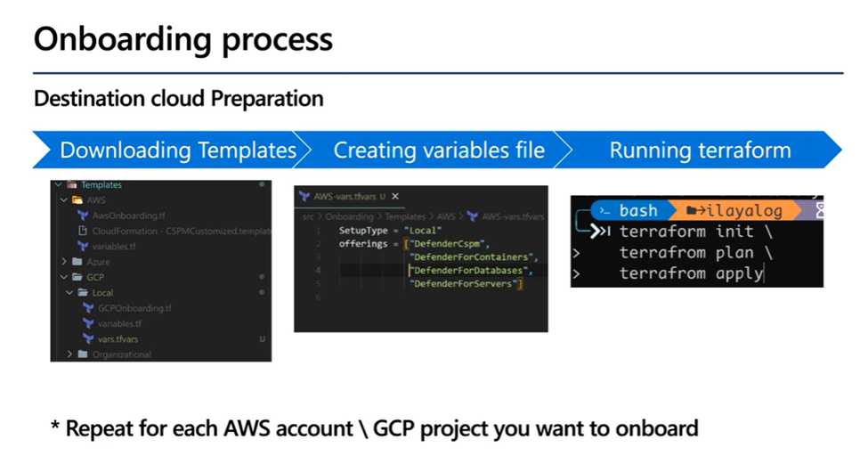Click Terraform icon beside AwsOnboarding.tf

coord(84,216)
